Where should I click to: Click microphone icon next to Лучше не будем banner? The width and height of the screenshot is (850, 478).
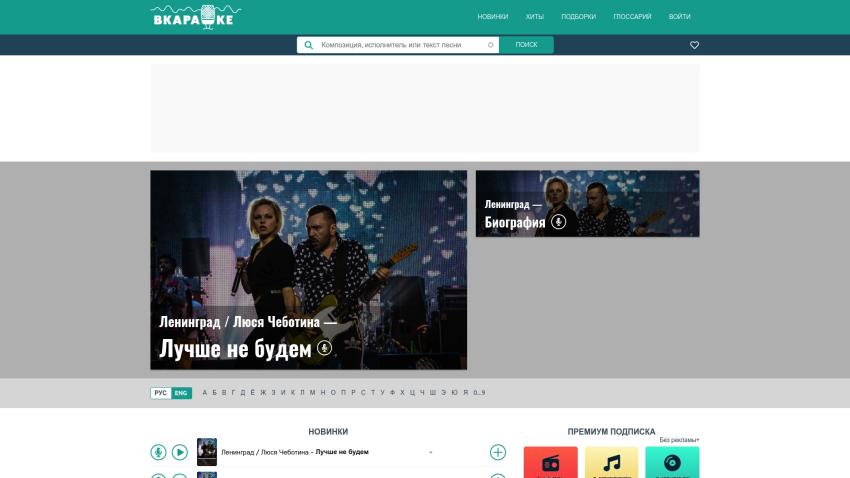click(x=324, y=347)
